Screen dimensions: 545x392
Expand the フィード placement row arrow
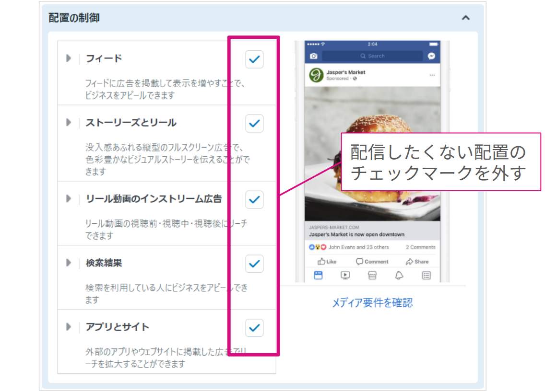point(69,58)
